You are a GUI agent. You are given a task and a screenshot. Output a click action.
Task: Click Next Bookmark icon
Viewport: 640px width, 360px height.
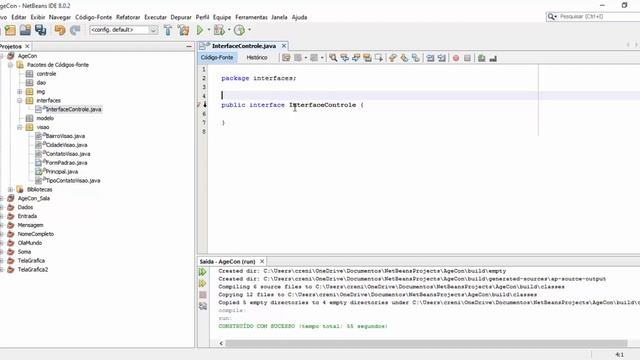(404, 58)
